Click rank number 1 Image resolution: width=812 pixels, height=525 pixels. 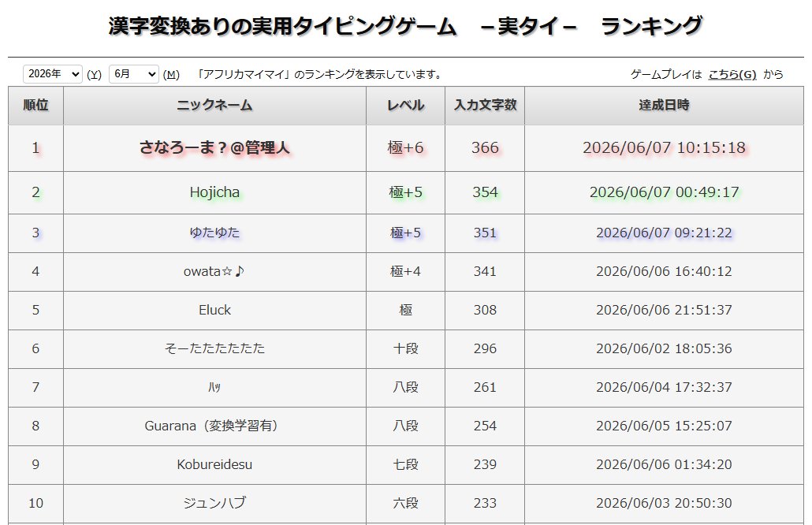click(35, 147)
